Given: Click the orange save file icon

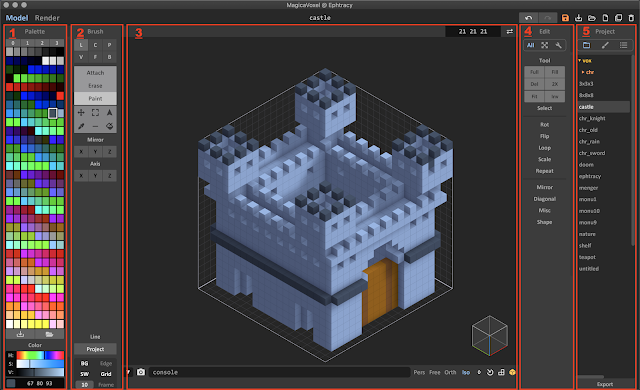Looking at the screenshot, I should pyautogui.click(x=565, y=18).
